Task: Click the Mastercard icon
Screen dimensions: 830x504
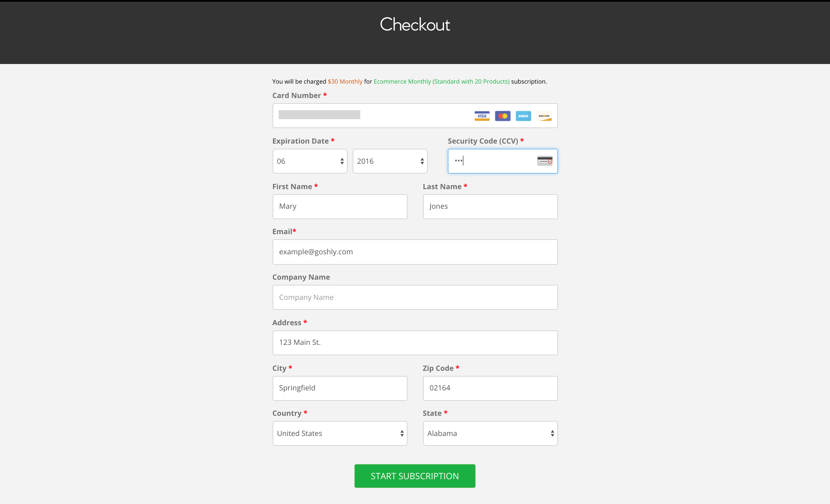Action: pyautogui.click(x=503, y=116)
